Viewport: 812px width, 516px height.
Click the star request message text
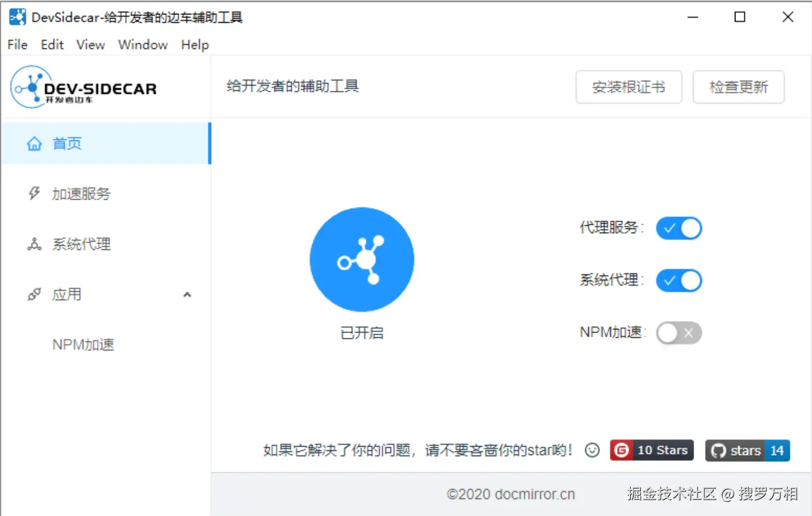(x=417, y=450)
